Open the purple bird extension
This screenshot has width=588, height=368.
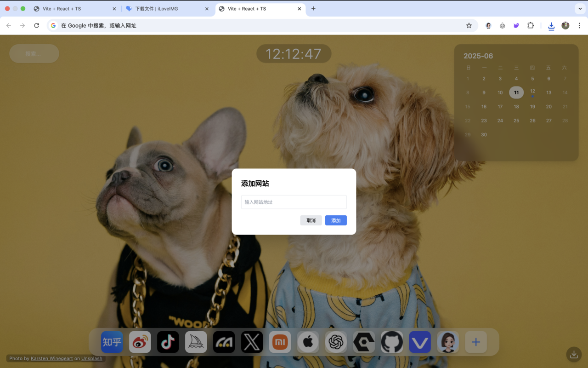point(516,26)
